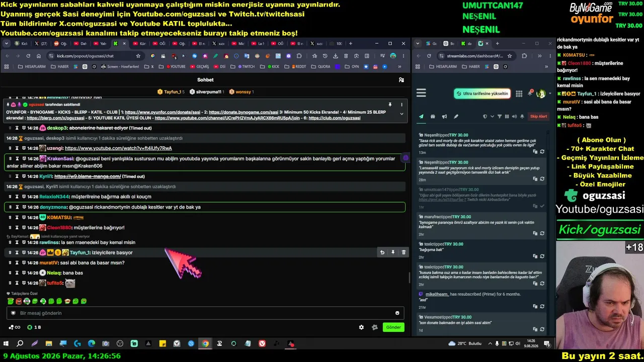644x362 pixels.
Task: Delete Tayfun_1's message with the trash icon
Action: [x=404, y=252]
